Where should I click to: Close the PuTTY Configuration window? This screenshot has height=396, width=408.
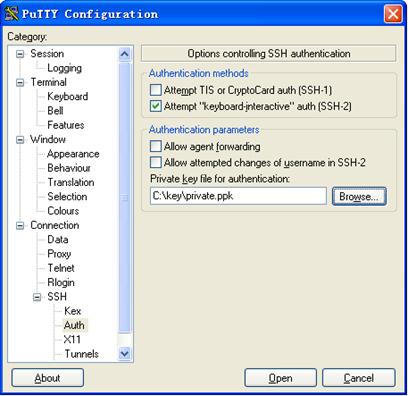393,14
